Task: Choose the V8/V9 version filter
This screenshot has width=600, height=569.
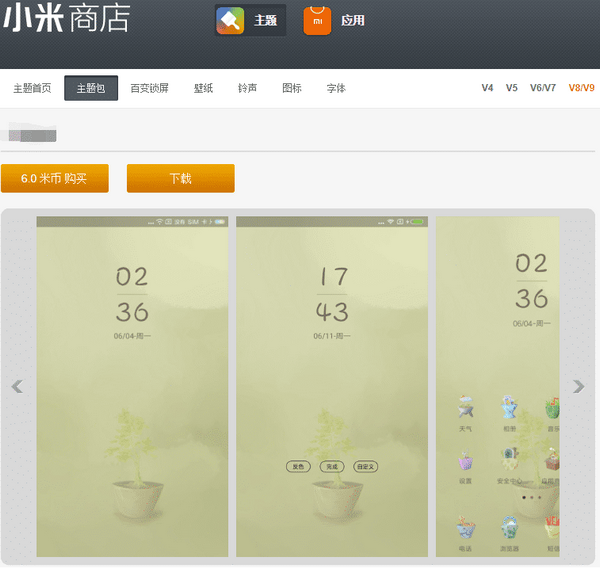Action: point(581,88)
